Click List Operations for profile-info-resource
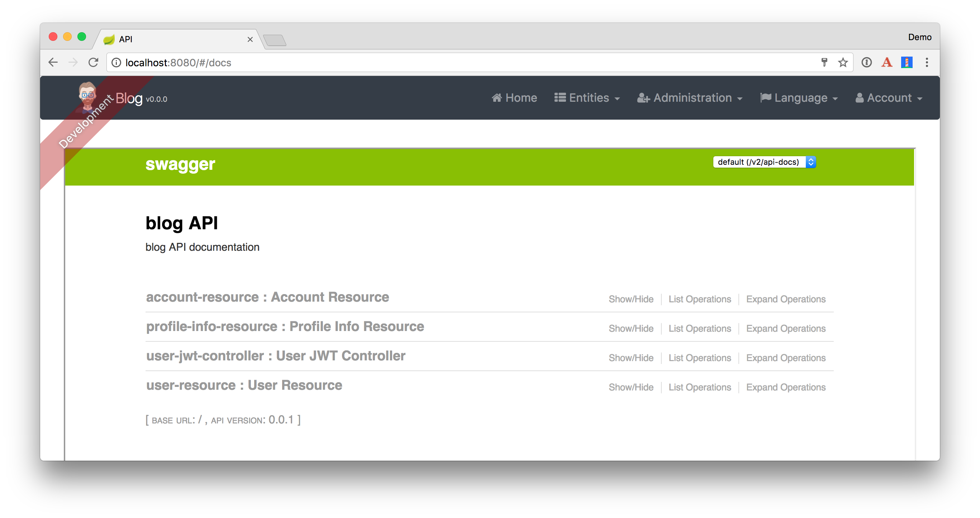Image resolution: width=980 pixels, height=518 pixels. point(700,328)
